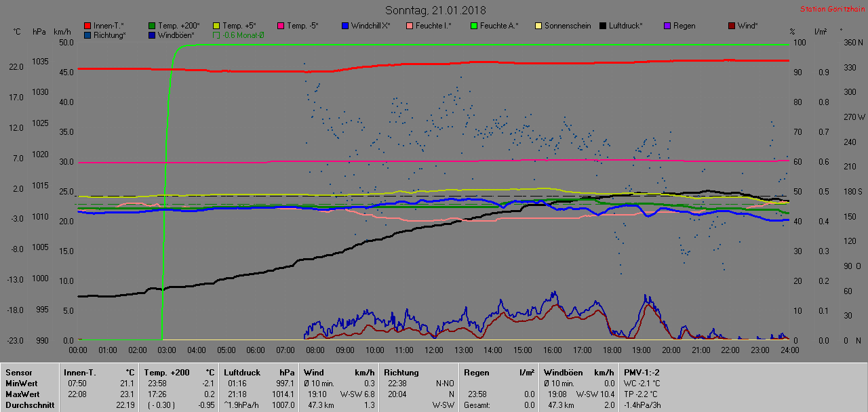Screen dimensions: 868x412
Task: Click the pale yellow Sonnenschein legend square
Action: tap(538, 26)
